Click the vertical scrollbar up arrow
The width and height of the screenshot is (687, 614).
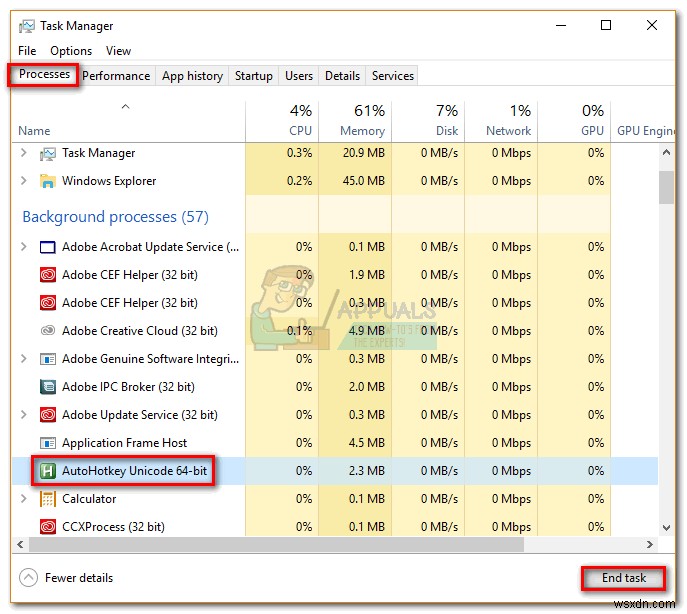666,153
